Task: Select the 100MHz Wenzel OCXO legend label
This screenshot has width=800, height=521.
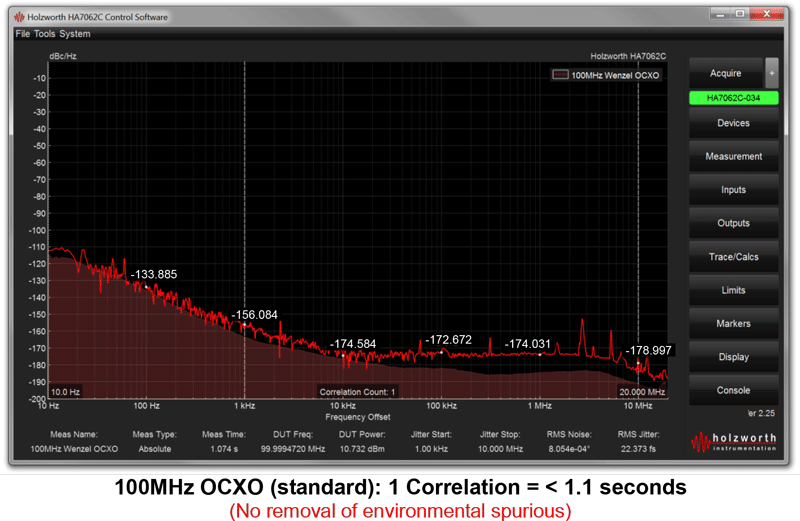Action: coord(615,75)
